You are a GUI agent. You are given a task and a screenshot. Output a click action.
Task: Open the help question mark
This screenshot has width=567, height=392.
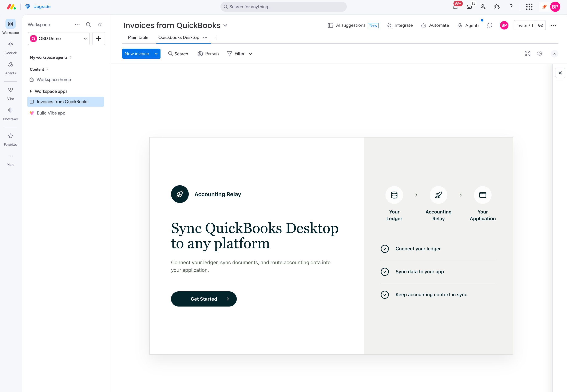[x=511, y=7]
